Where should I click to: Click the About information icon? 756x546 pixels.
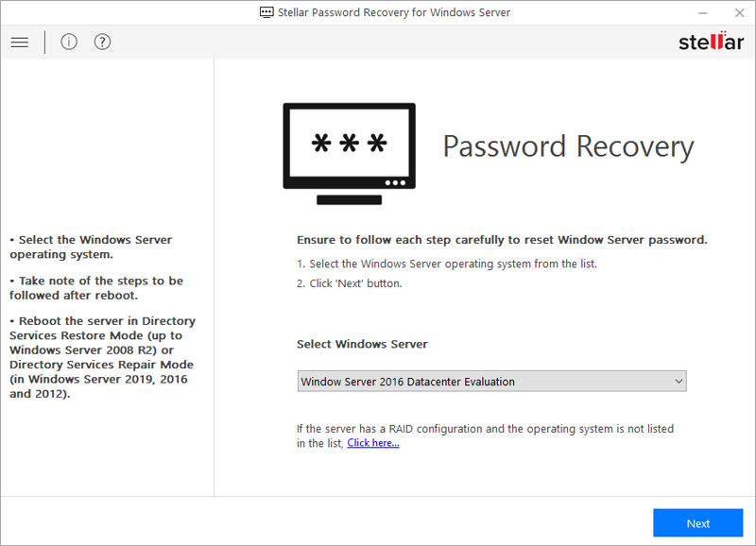69,43
